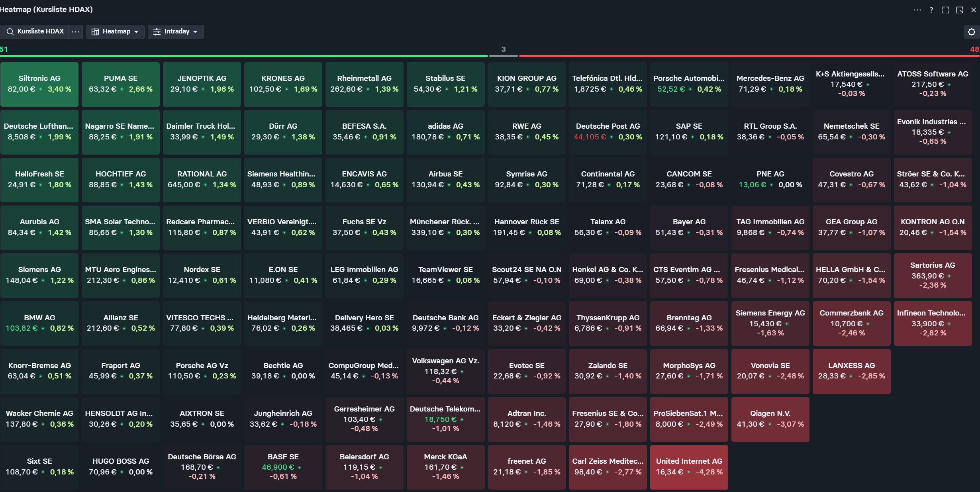The height and width of the screenshot is (492, 980).
Task: Open the Aurubis AG tile
Action: point(39,227)
